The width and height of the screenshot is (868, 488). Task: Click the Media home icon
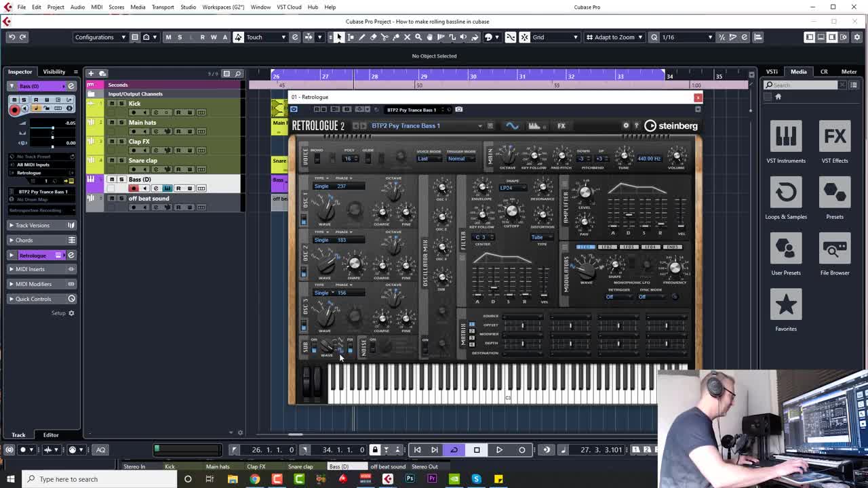pyautogui.click(x=778, y=97)
